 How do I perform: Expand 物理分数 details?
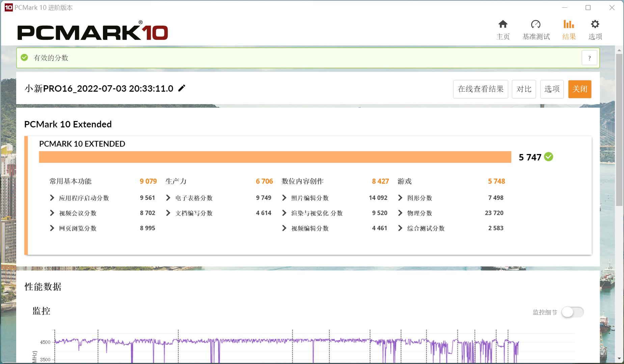pyautogui.click(x=400, y=213)
